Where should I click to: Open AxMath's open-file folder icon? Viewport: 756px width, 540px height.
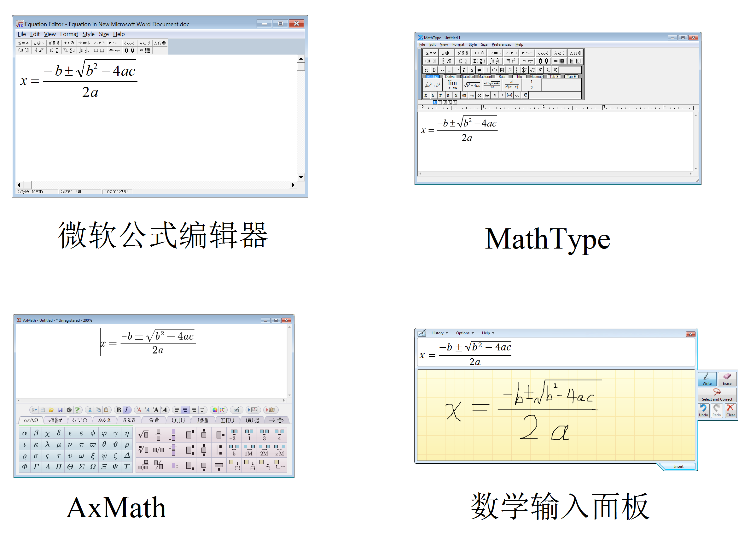[x=51, y=410]
